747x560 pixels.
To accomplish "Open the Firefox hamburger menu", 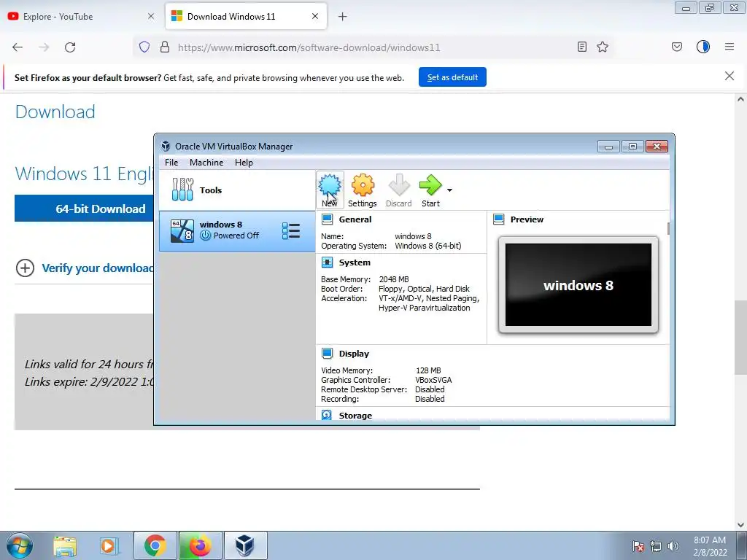I will pos(729,47).
